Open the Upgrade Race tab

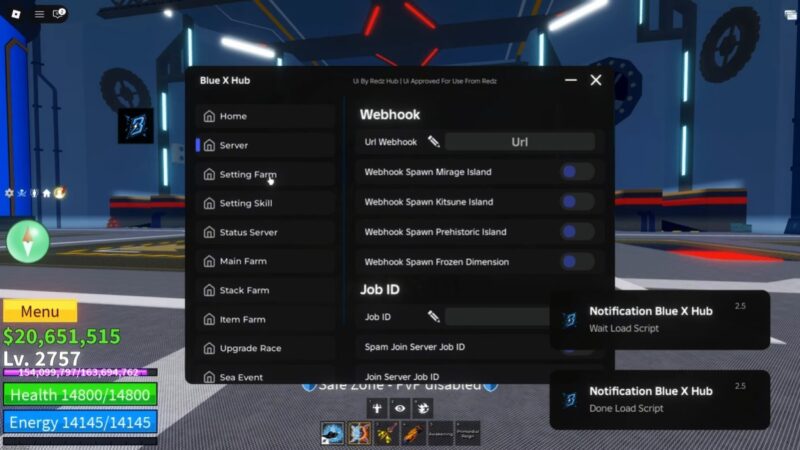[x=265, y=348]
